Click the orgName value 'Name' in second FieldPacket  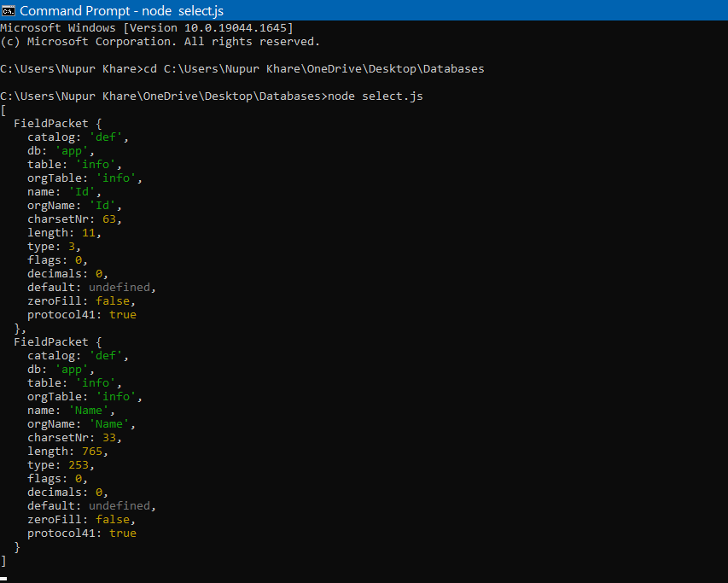coord(109,423)
